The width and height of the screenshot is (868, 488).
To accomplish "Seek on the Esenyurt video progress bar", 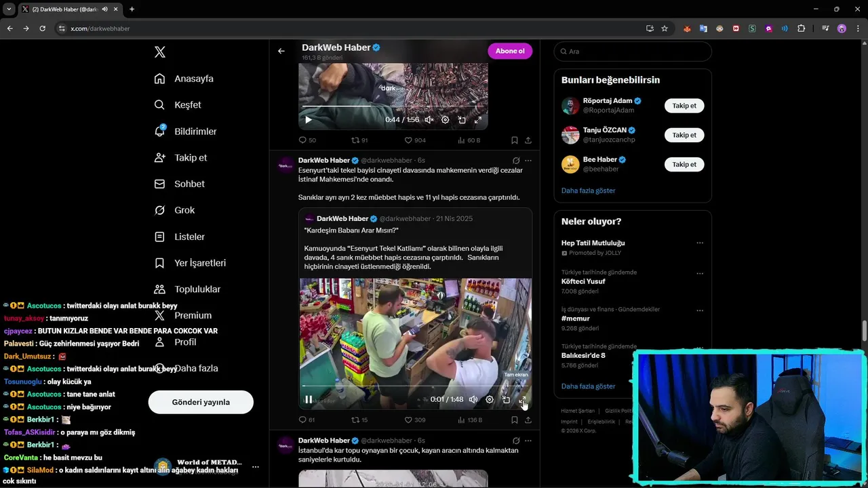I will pyautogui.click(x=415, y=386).
